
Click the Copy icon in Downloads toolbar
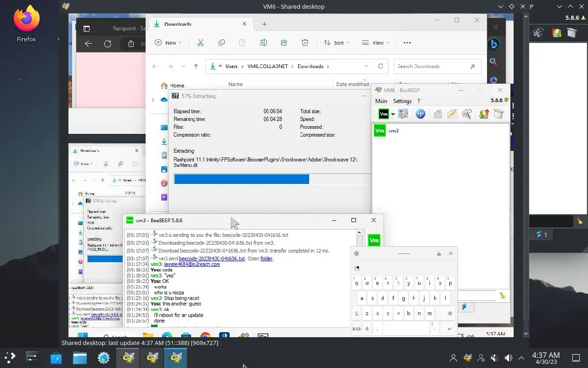221,42
